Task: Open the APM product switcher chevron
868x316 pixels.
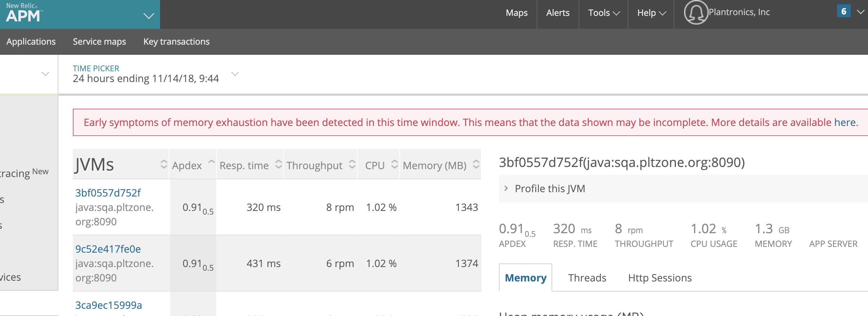Action: pos(149,16)
